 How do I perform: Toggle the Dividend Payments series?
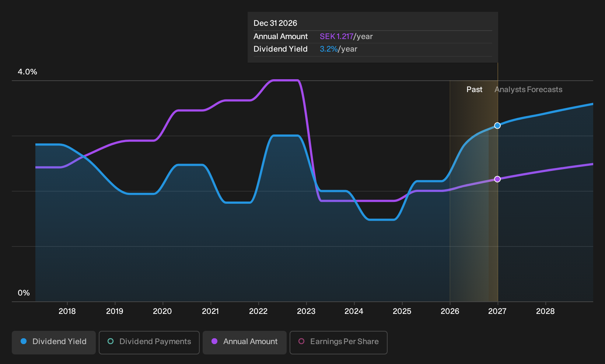[x=149, y=342]
